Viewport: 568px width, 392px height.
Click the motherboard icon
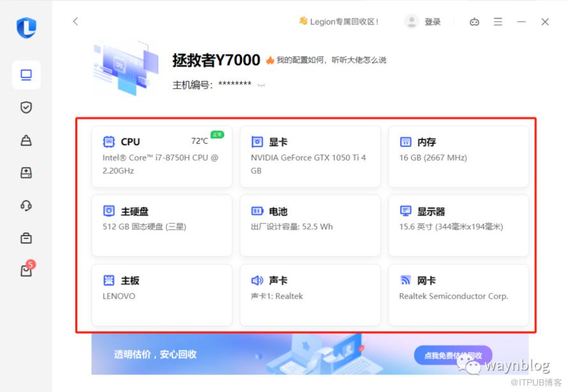[x=108, y=280]
